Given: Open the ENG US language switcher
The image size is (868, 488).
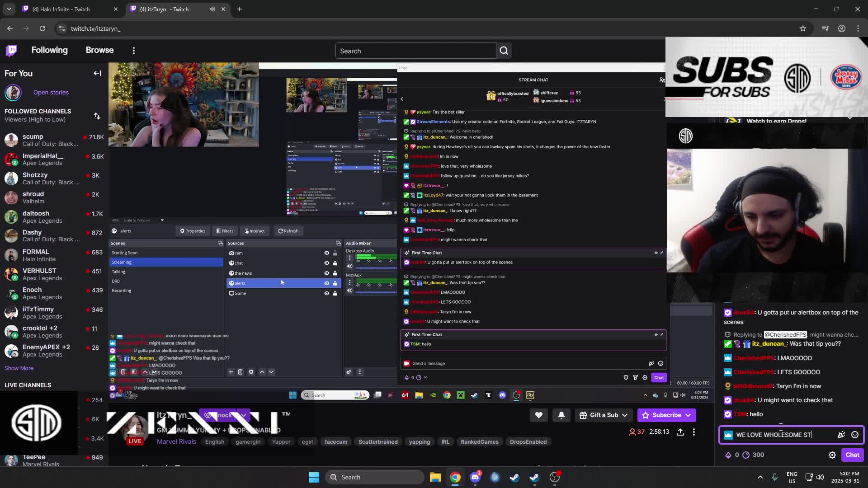Looking at the screenshot, I should pyautogui.click(x=792, y=477).
